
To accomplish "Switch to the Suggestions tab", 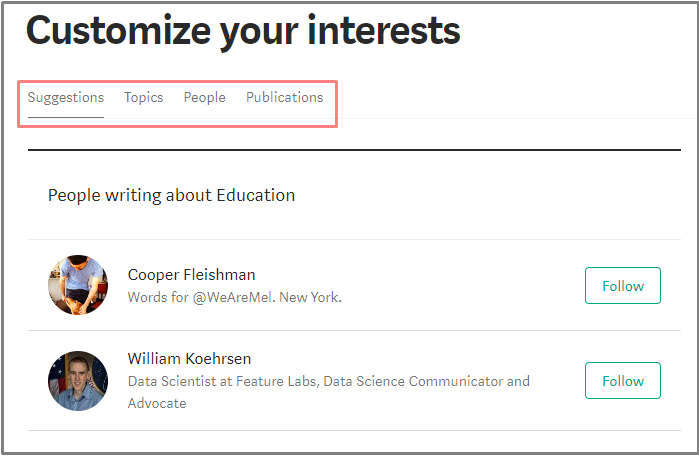I will (66, 98).
